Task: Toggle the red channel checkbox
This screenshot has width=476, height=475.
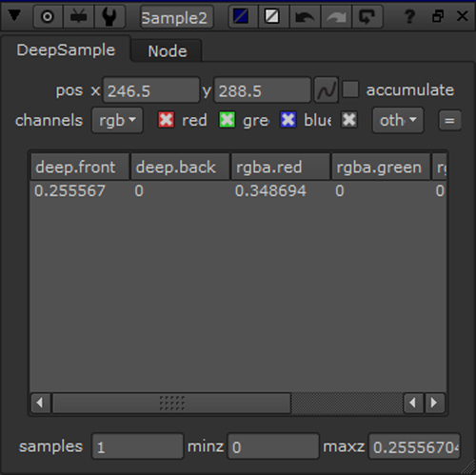Action: [166, 120]
